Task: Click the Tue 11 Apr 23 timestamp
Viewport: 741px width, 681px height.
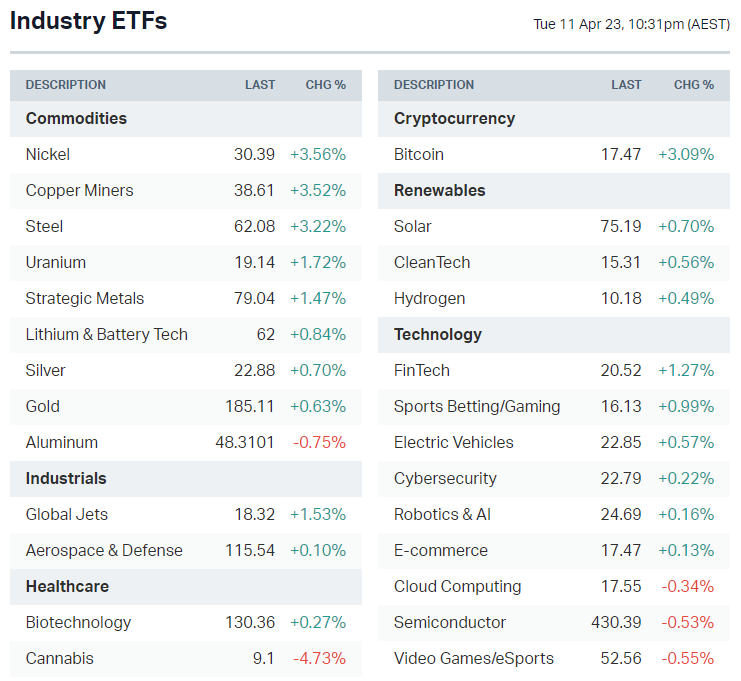Action: click(631, 24)
